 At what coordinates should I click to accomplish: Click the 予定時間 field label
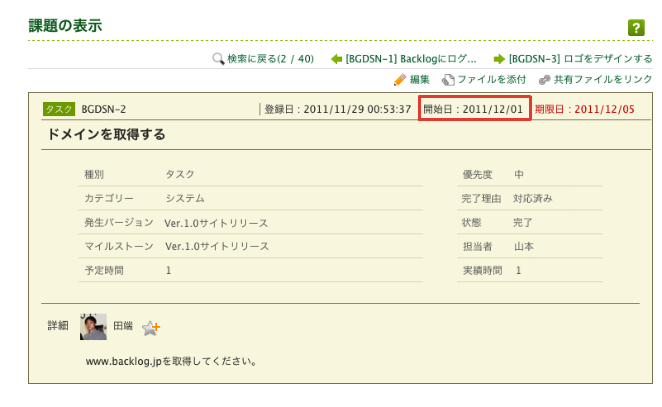[104, 271]
